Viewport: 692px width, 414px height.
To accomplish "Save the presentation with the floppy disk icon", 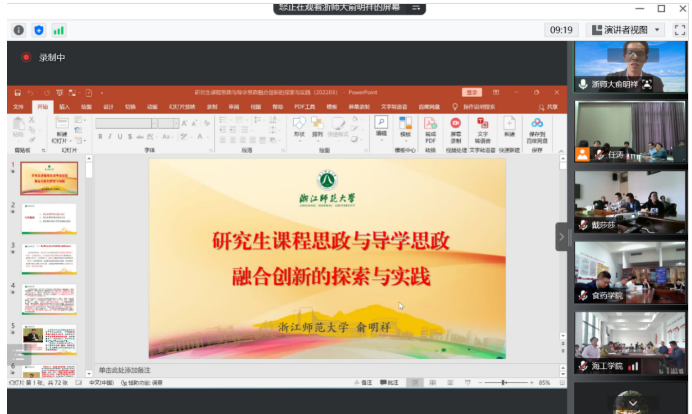I will 18,93.
